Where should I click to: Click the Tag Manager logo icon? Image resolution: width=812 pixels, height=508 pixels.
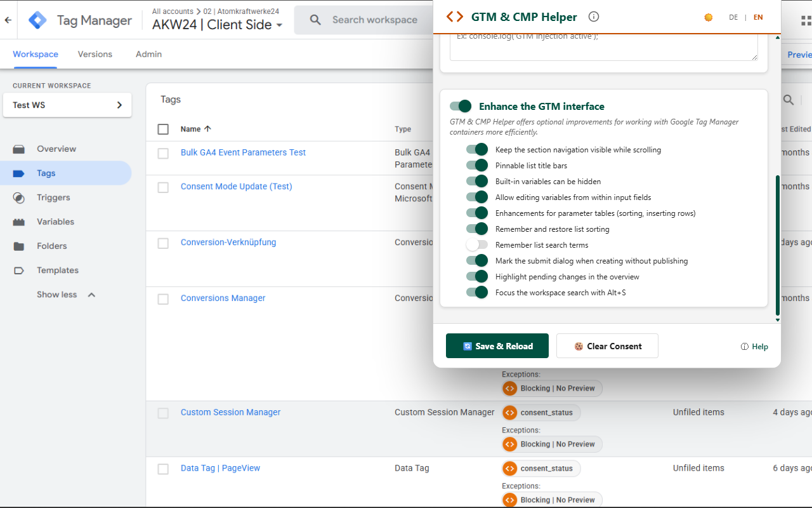pyautogui.click(x=37, y=20)
